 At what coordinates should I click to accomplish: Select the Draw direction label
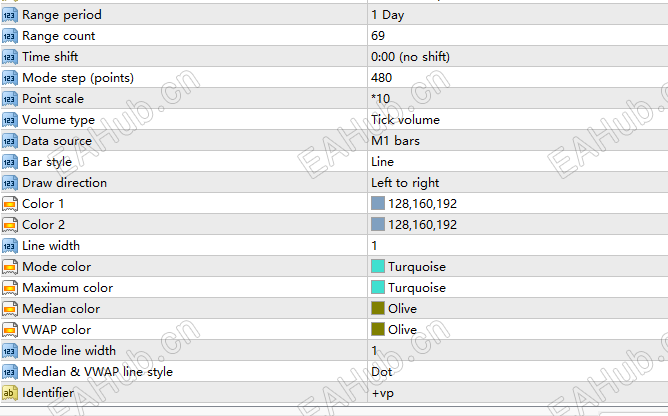pyautogui.click(x=64, y=183)
